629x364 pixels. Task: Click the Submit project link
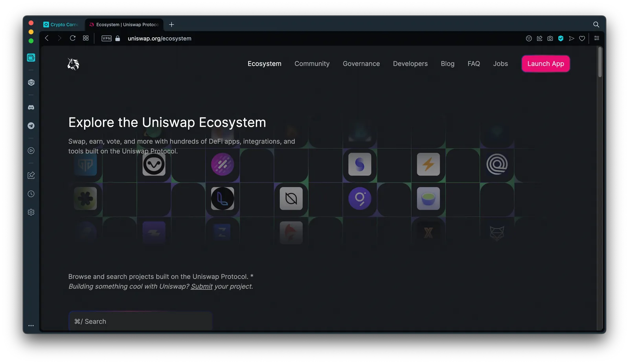(x=202, y=286)
